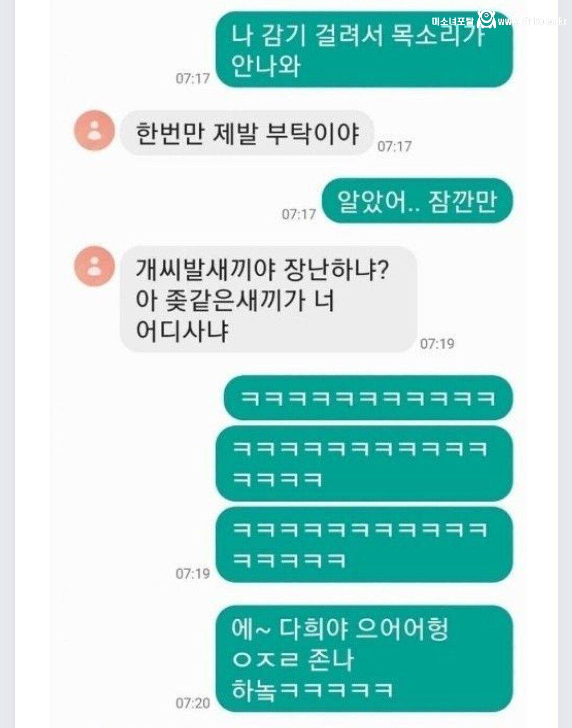Select the '나 감기 걸려서 목소리가 안나와' bubble
572x728 pixels.
(364, 49)
